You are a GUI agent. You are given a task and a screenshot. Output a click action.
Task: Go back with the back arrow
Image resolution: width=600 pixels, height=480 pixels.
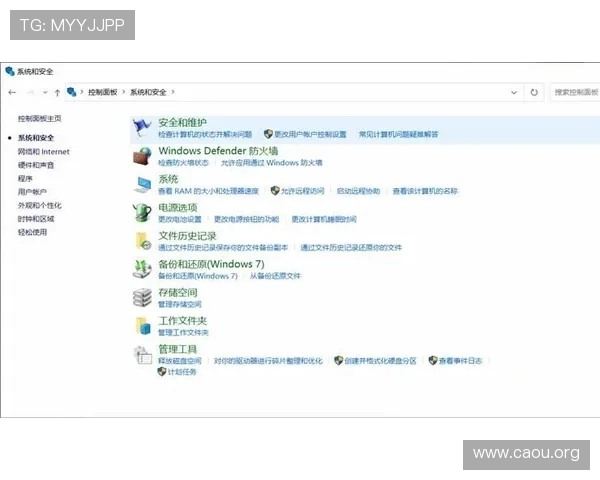[x=12, y=92]
